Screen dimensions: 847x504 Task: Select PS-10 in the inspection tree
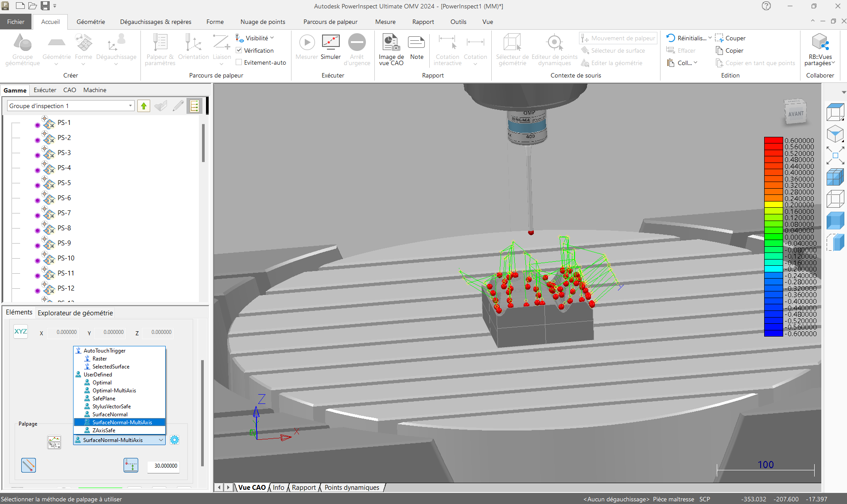click(66, 258)
